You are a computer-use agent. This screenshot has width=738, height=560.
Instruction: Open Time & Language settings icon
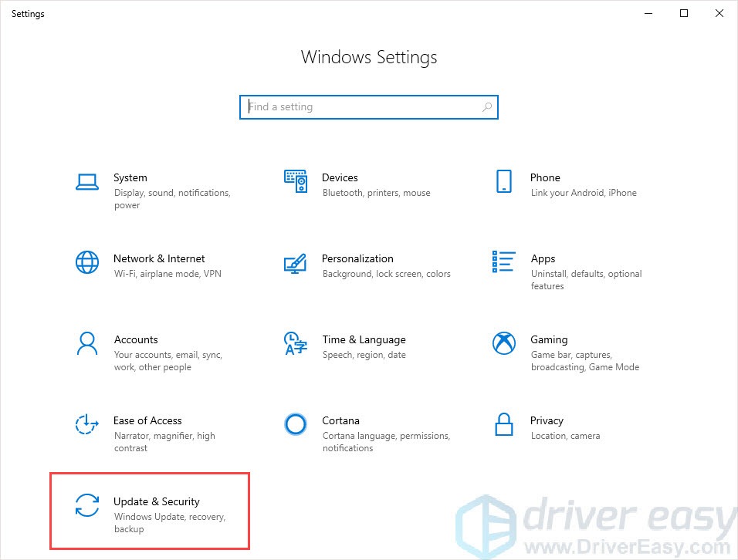point(295,345)
